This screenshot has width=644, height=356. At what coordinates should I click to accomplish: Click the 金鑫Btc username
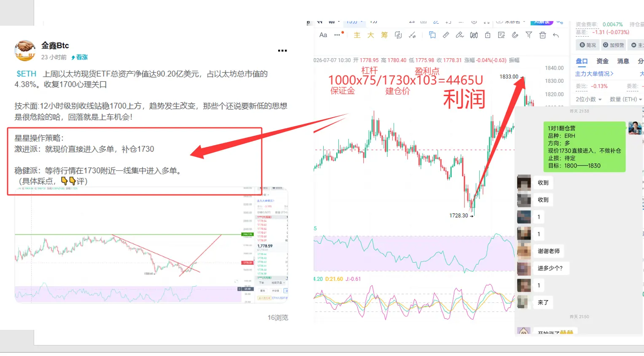tap(55, 46)
